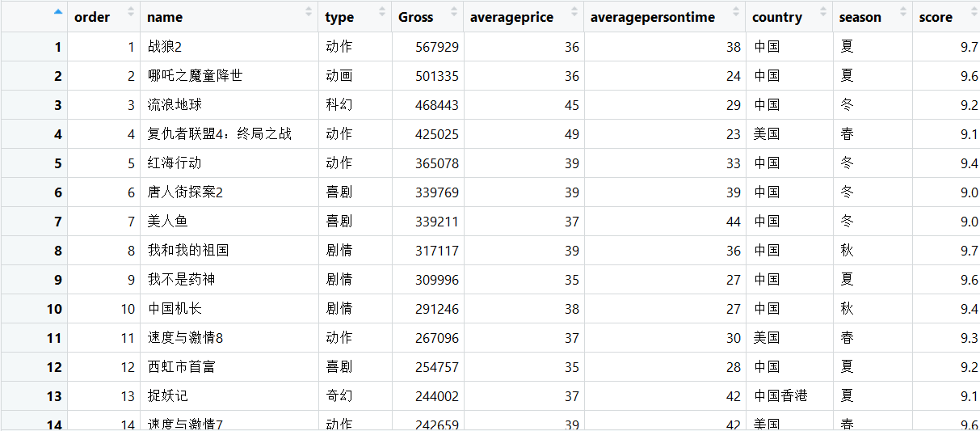The width and height of the screenshot is (980, 431).
Task: Click Gross value 425025
Action: click(437, 134)
